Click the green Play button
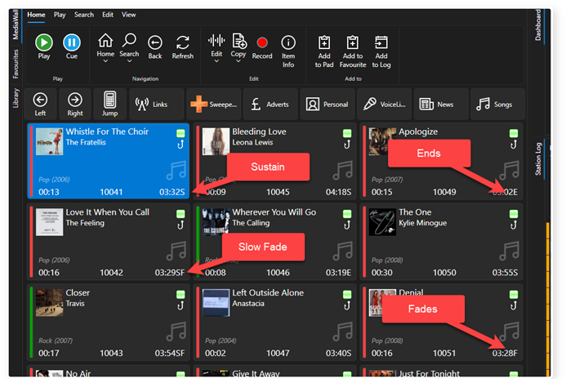Image resolution: width=566 pixels, height=392 pixels. [44, 42]
